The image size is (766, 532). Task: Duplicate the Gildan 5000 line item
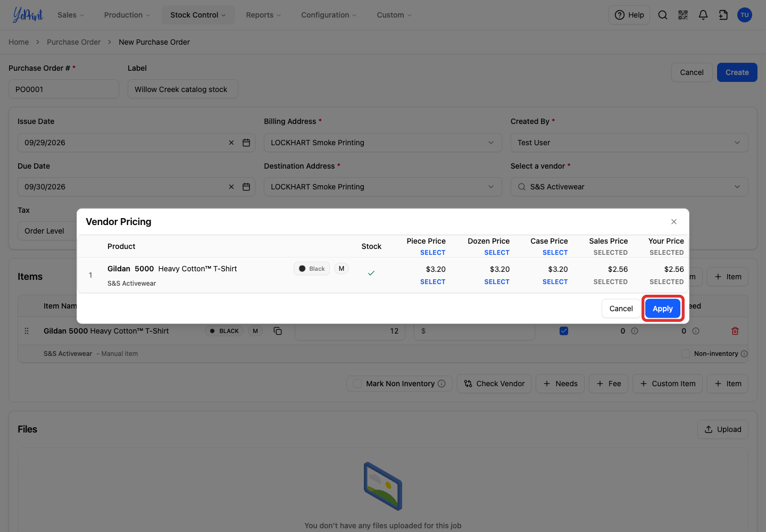click(x=278, y=331)
